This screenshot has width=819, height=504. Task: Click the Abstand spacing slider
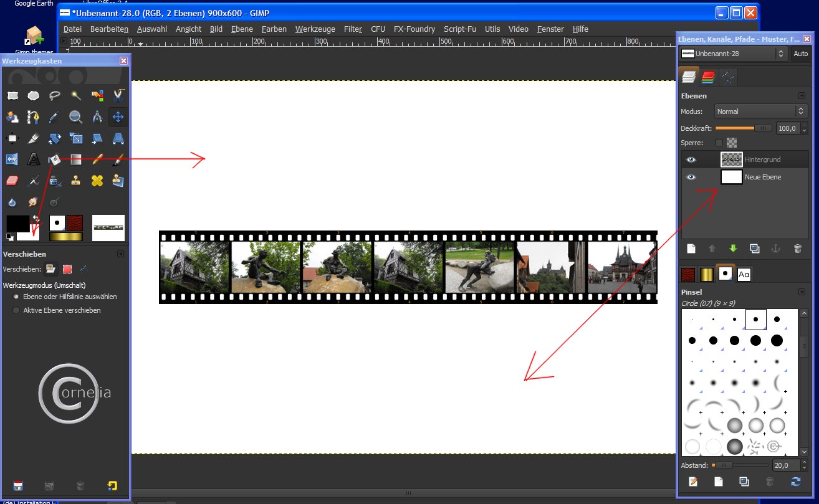click(x=739, y=465)
